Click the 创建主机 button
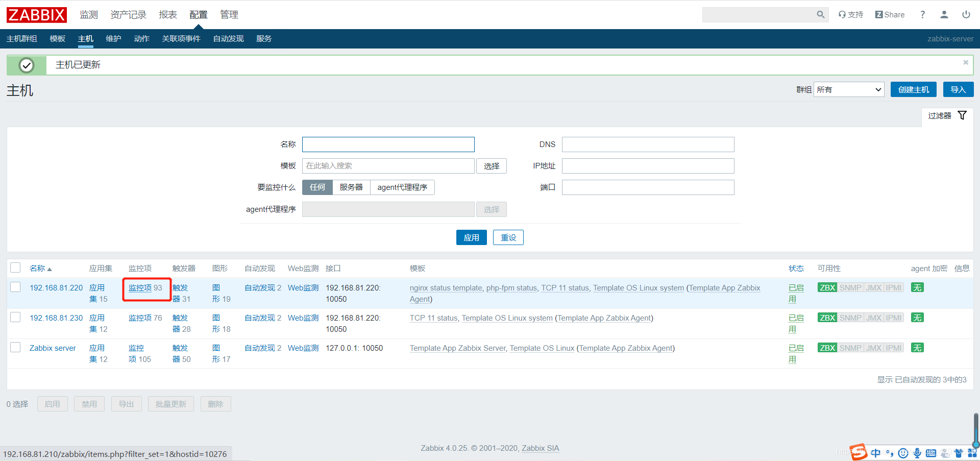The height and width of the screenshot is (461, 980). [914, 89]
